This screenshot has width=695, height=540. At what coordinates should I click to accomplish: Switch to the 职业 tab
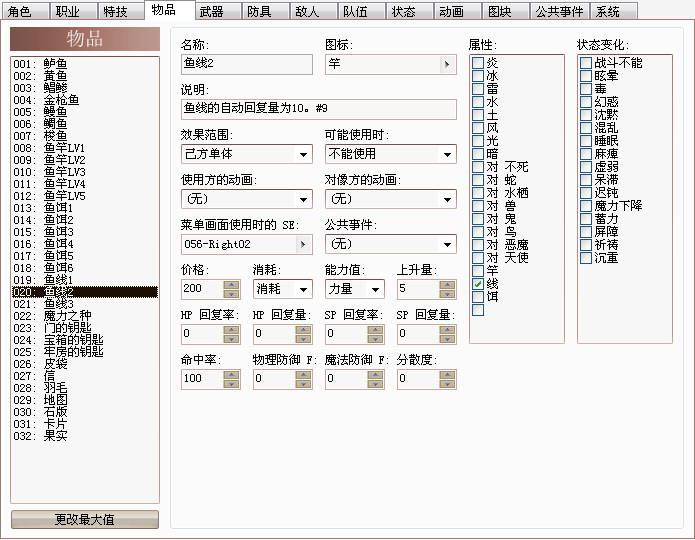(x=73, y=11)
